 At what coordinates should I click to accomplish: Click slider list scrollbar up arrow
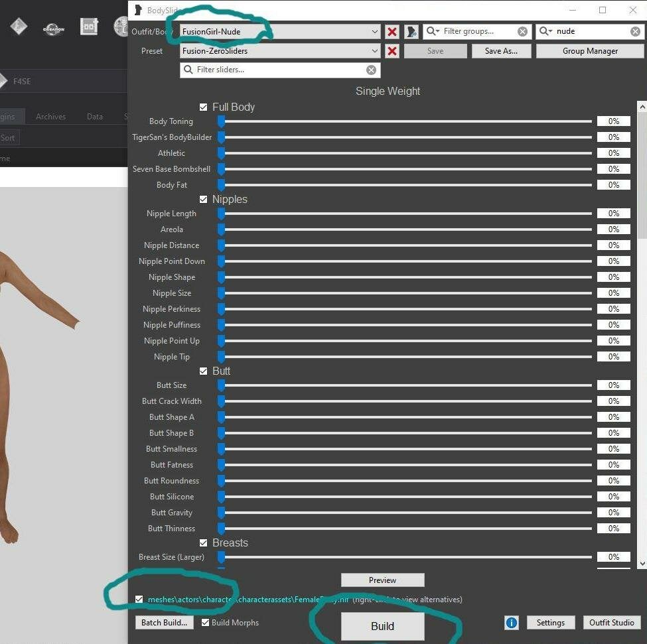point(642,107)
